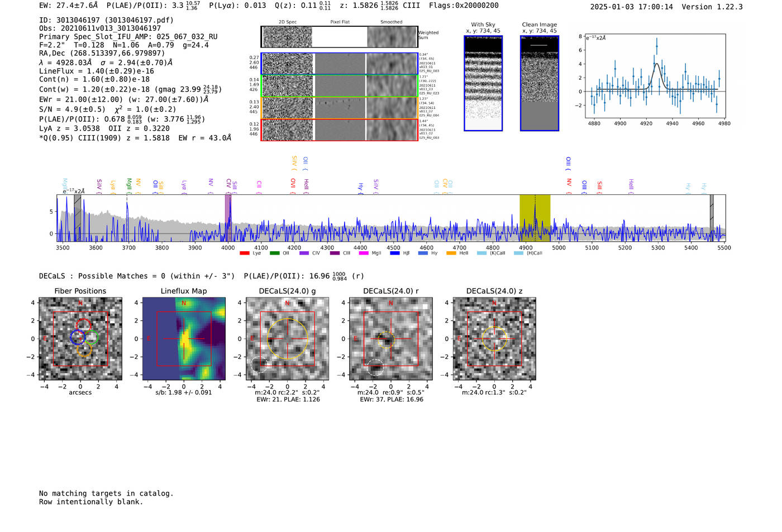Select the red-bordered fiber row at bottom
Image resolution: width=782 pixels, height=532 pixels.
click(339, 130)
